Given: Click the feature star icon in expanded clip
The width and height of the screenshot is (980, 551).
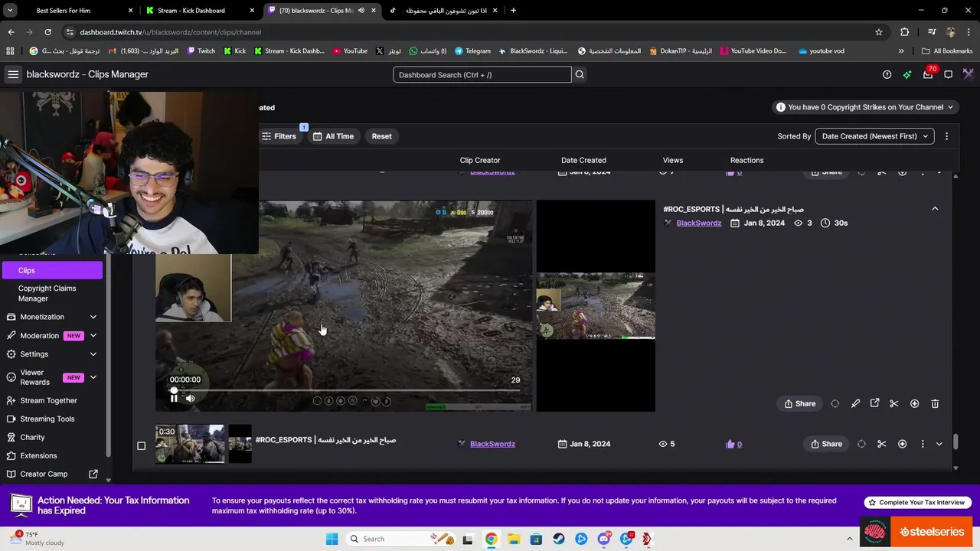Looking at the screenshot, I should click(x=914, y=403).
